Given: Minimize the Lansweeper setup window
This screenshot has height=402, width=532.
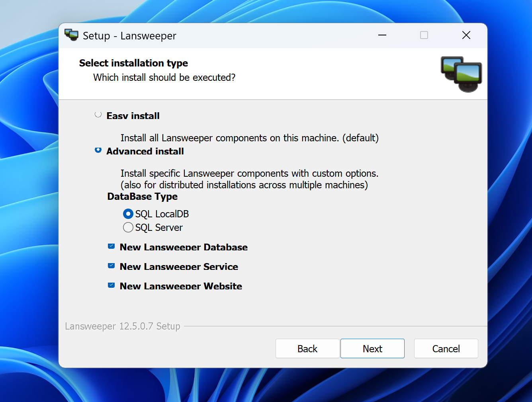Looking at the screenshot, I should tap(382, 35).
